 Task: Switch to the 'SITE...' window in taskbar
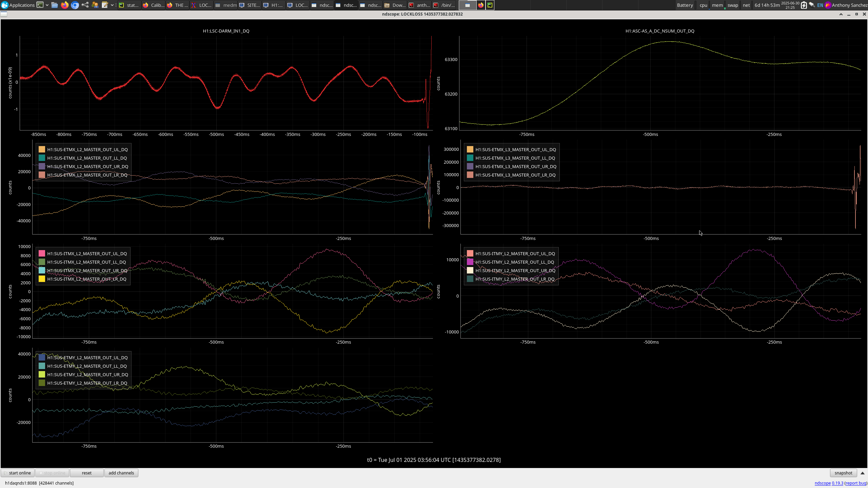point(250,5)
